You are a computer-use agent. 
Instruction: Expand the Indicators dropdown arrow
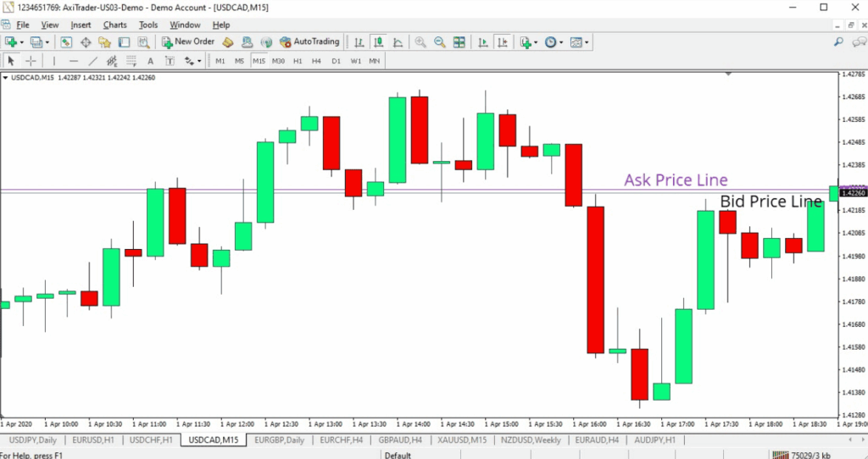536,42
